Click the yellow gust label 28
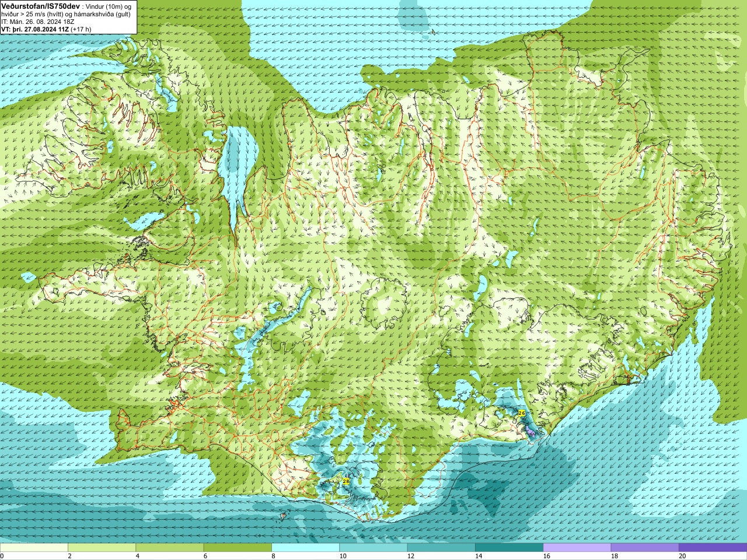The width and height of the screenshot is (747, 560). 346,481
